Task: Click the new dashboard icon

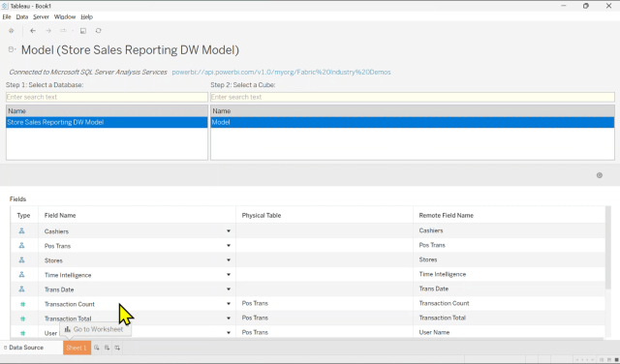Action: (107, 348)
